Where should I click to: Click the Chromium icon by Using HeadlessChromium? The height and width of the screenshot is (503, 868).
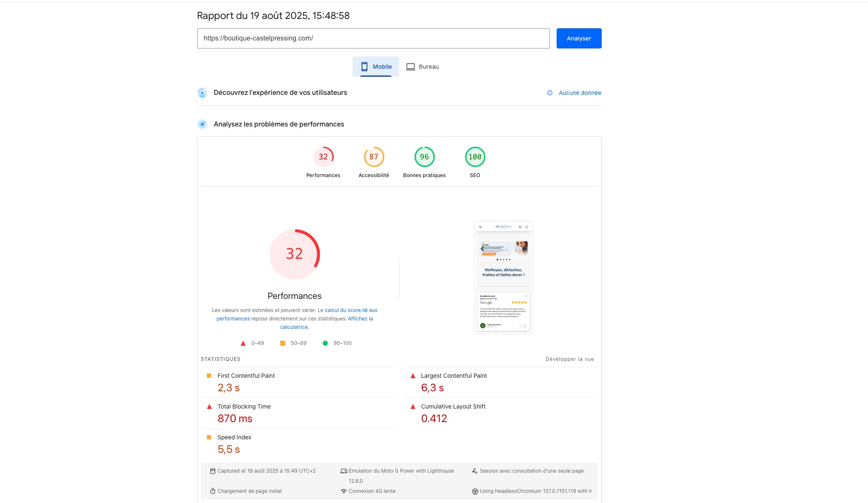pyautogui.click(x=475, y=491)
